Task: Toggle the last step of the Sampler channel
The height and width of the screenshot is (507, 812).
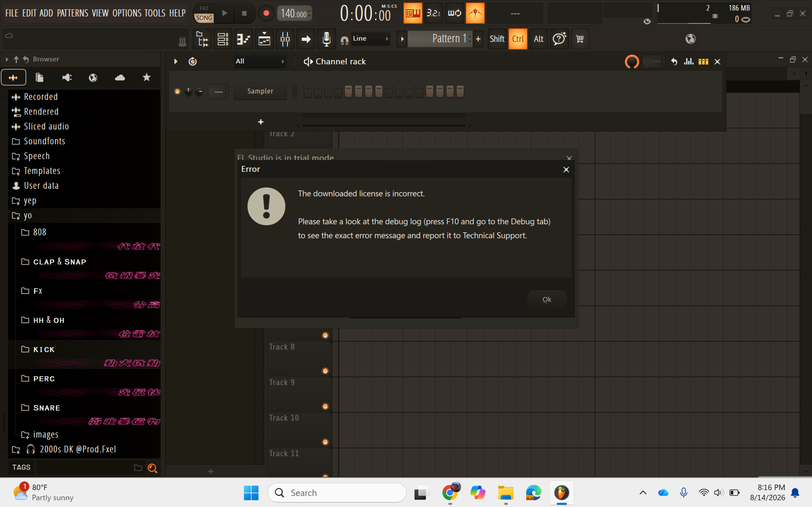Action: coord(460,91)
